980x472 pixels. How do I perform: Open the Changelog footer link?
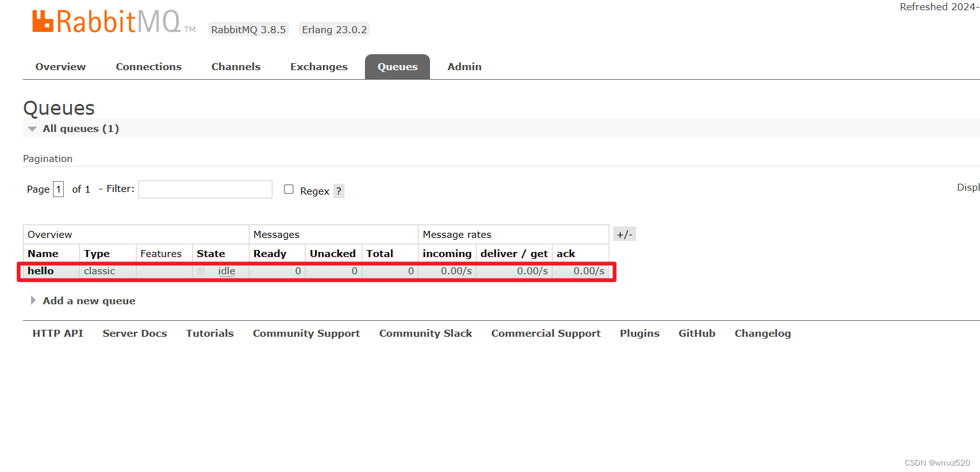click(762, 334)
